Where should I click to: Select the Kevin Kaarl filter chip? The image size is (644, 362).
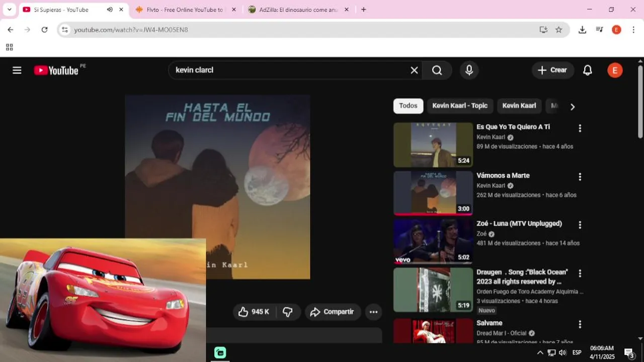[519, 106]
